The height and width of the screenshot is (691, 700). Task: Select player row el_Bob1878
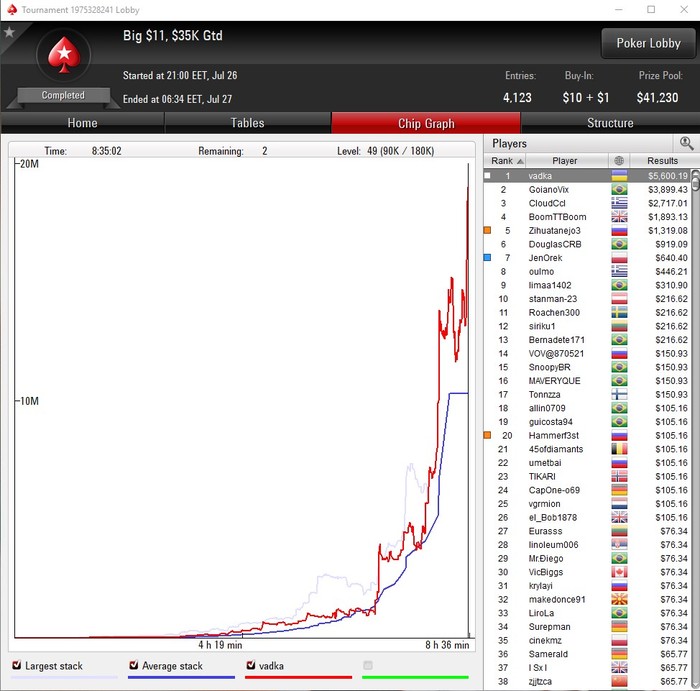(x=588, y=518)
